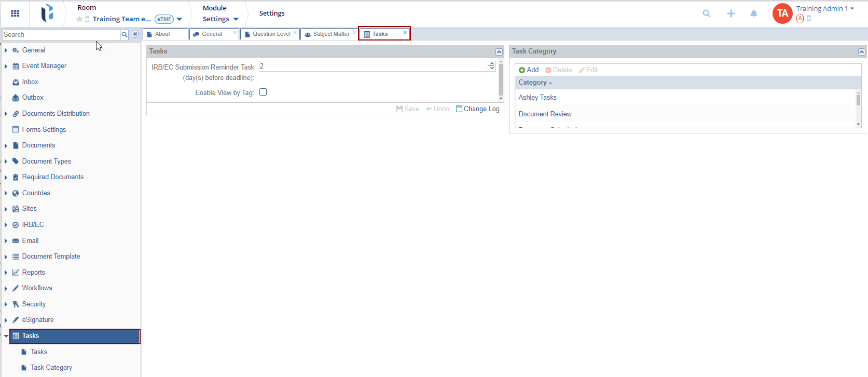Increase the reminder days spinner value

(491, 64)
